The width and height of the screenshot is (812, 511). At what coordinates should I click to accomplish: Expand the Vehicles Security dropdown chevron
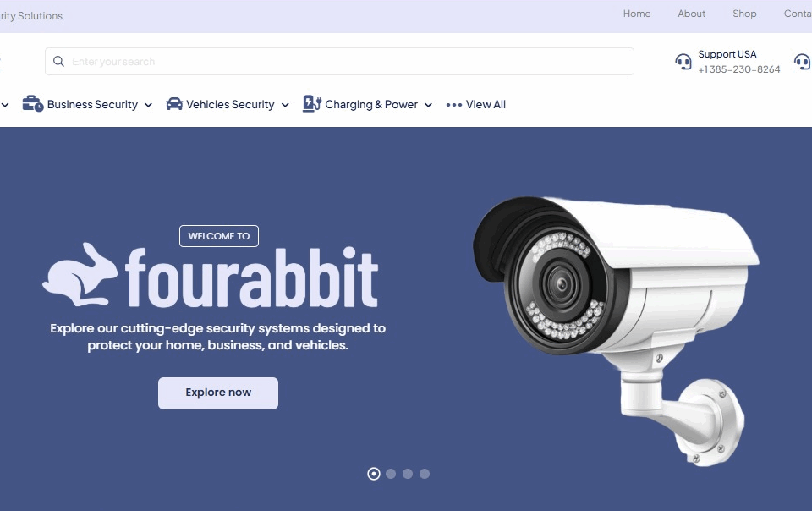(285, 105)
